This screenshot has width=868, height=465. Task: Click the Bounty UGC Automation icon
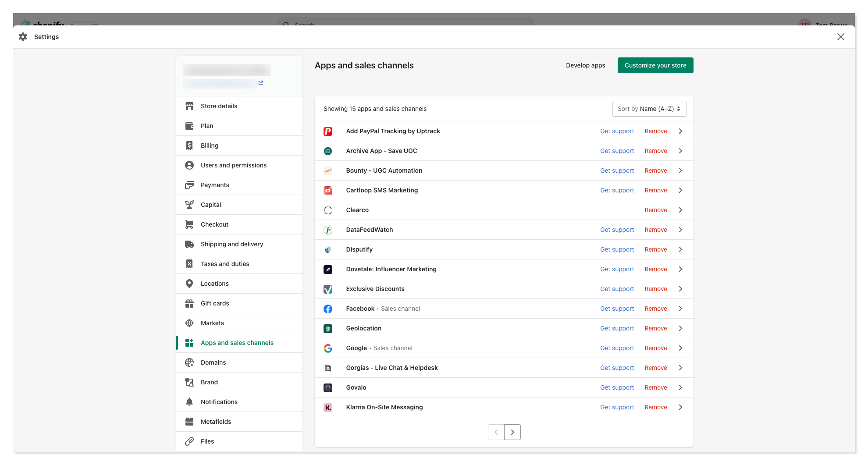tap(328, 170)
